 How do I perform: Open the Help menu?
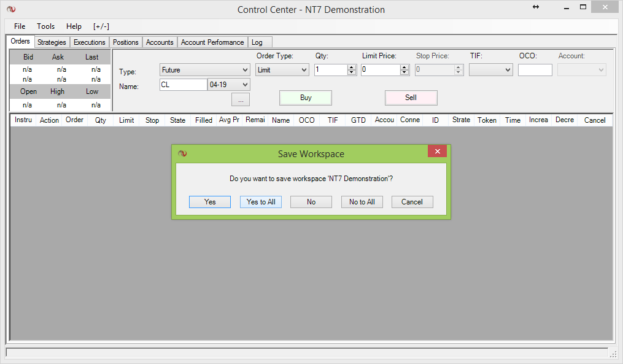coord(74,26)
